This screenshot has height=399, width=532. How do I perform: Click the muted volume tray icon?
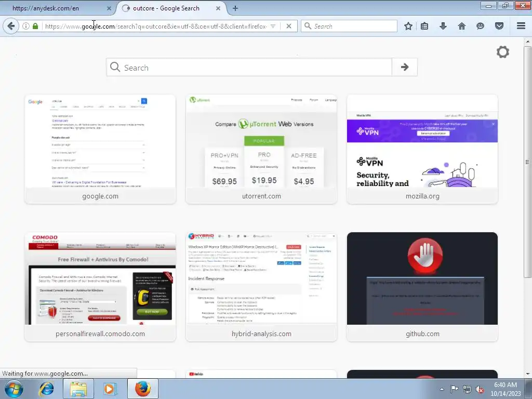[x=480, y=389]
